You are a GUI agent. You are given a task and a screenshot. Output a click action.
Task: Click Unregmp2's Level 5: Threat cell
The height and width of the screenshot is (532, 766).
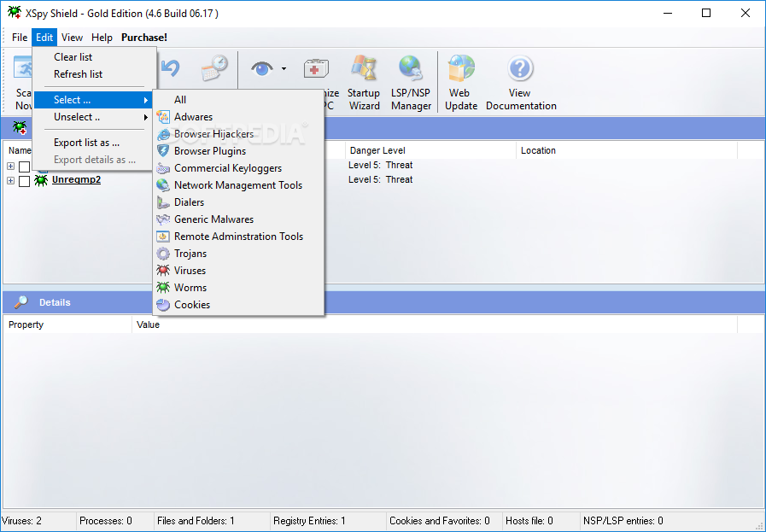[381, 180]
